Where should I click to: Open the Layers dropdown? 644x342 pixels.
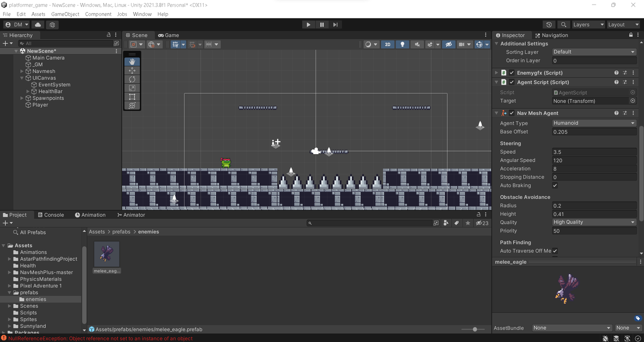pos(588,25)
